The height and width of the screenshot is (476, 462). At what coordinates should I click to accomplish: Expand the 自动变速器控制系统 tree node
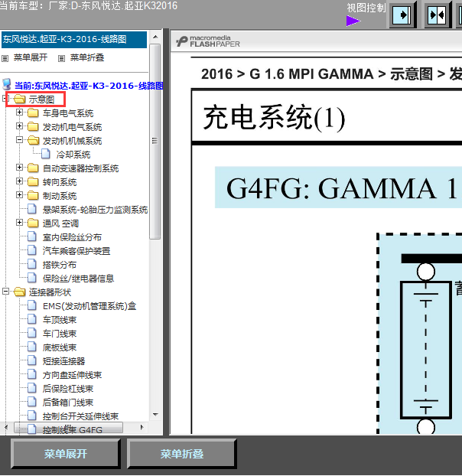[x=19, y=168]
